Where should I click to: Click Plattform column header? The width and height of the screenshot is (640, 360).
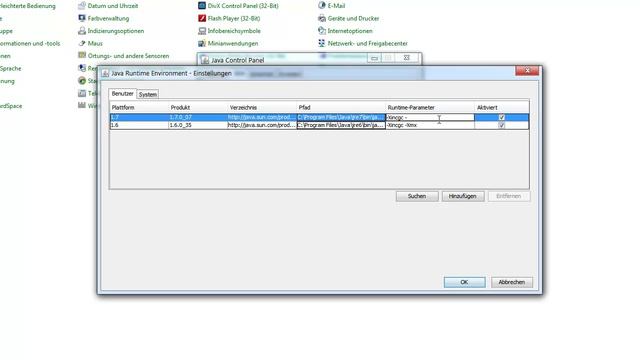point(139,107)
